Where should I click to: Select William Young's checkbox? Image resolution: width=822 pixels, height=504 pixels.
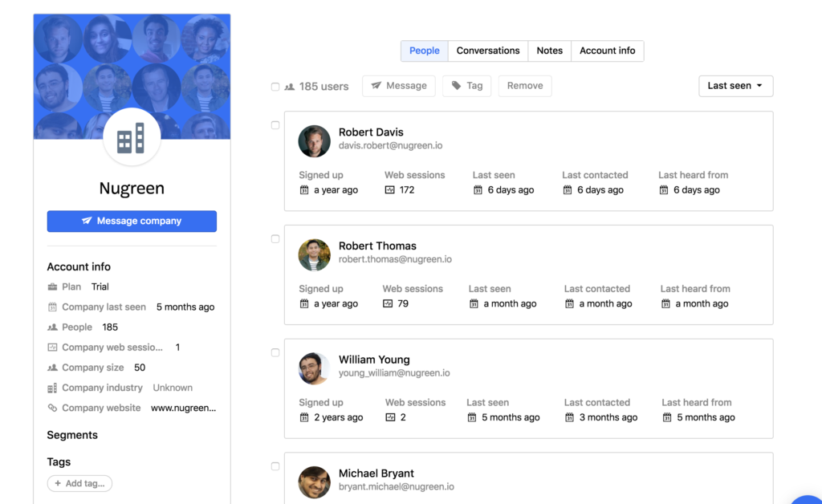pyautogui.click(x=275, y=352)
